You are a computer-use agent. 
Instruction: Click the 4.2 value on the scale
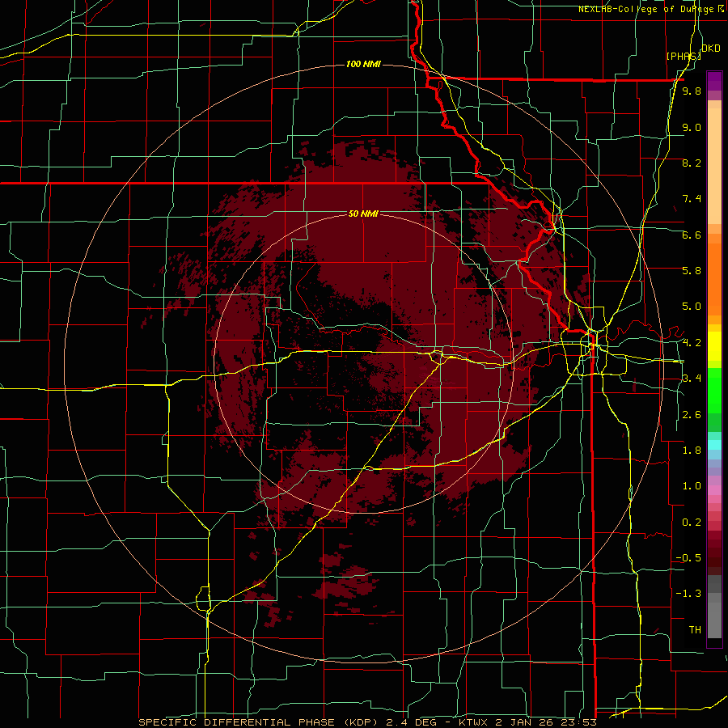click(692, 343)
